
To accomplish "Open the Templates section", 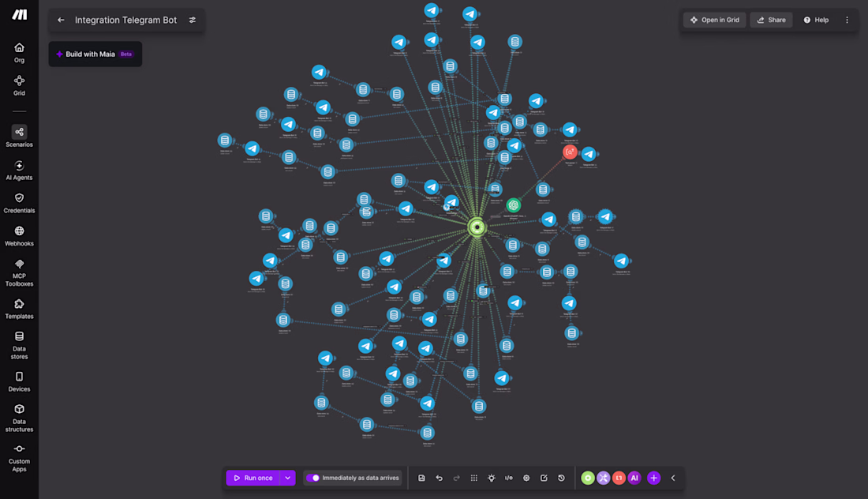I will pos(20,309).
